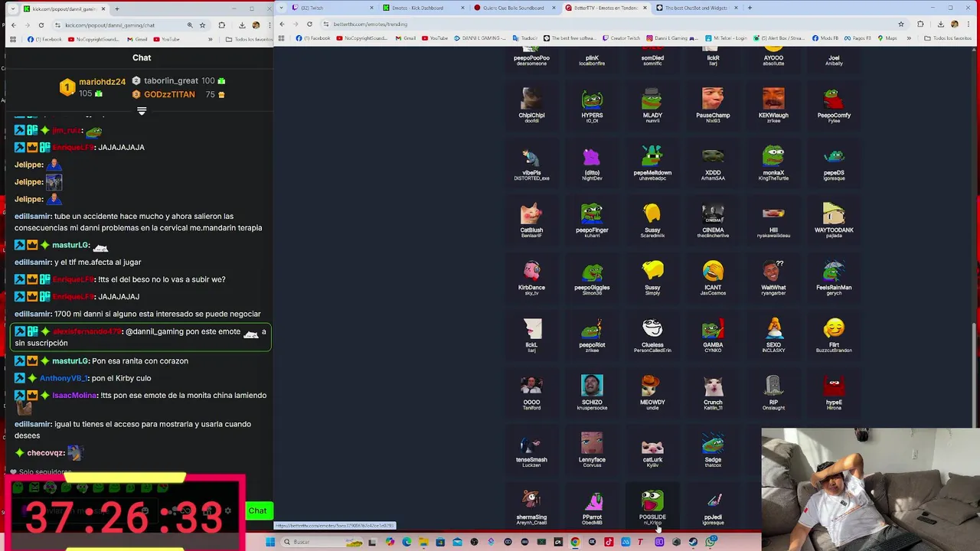Select the peepoFinger emote
The image size is (980, 551).
592,220
